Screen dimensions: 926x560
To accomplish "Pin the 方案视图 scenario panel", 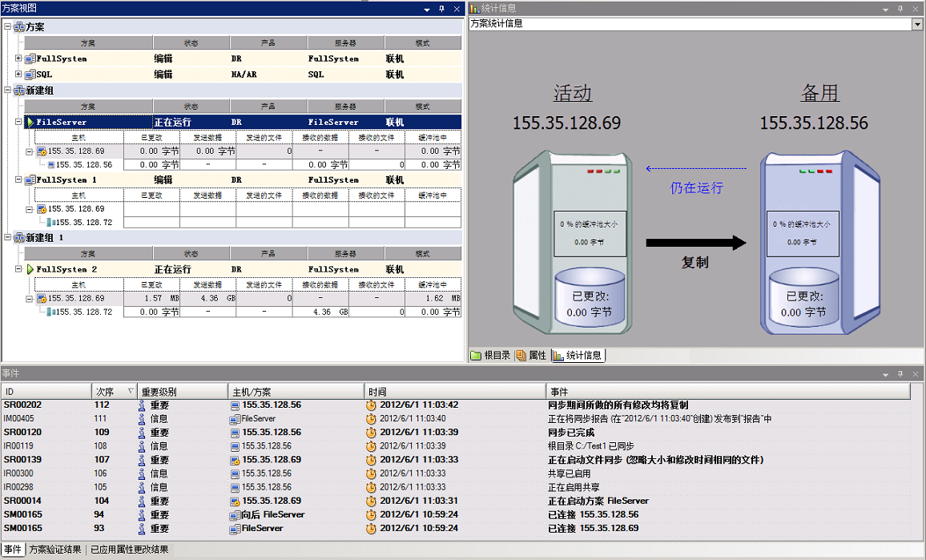I will coord(441,9).
